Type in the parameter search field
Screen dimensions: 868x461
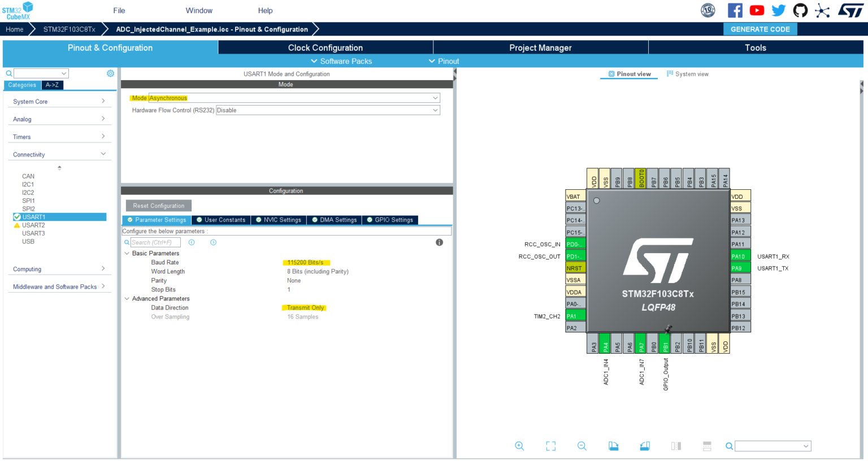[155, 242]
